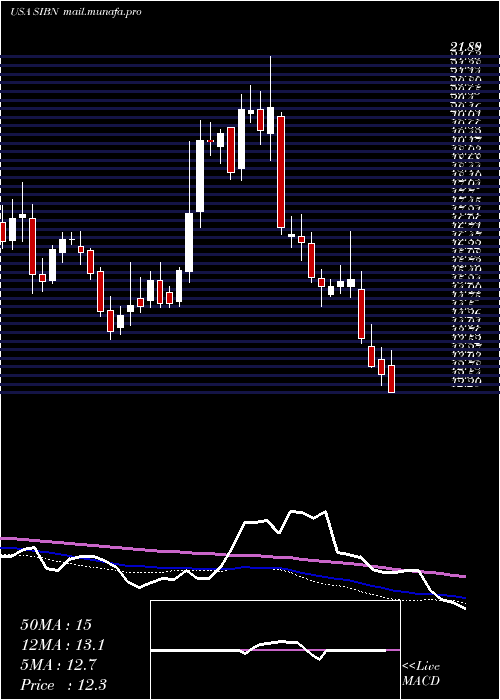Image resolution: width=500 pixels, height=700 pixels.
Task: Click the 5MA : 12.7 label
Action: coord(58,665)
